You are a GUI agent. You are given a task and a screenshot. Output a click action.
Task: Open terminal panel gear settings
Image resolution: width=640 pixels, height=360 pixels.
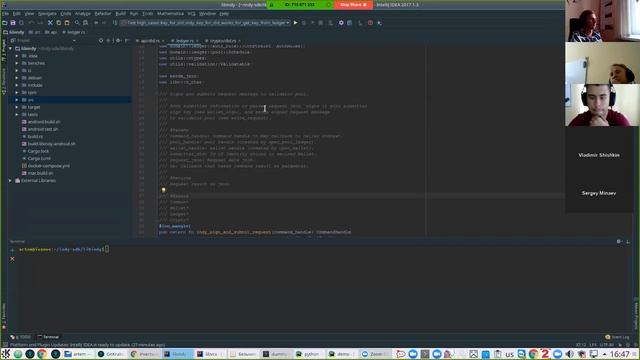click(x=619, y=242)
